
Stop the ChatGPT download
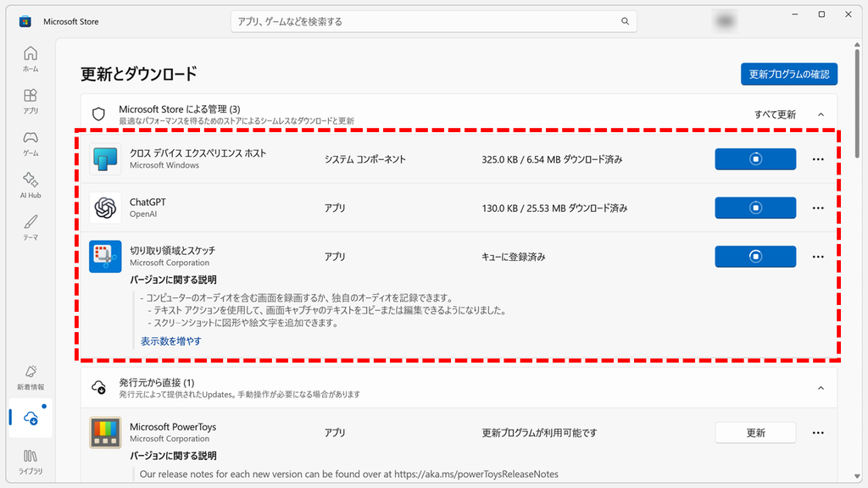(755, 208)
